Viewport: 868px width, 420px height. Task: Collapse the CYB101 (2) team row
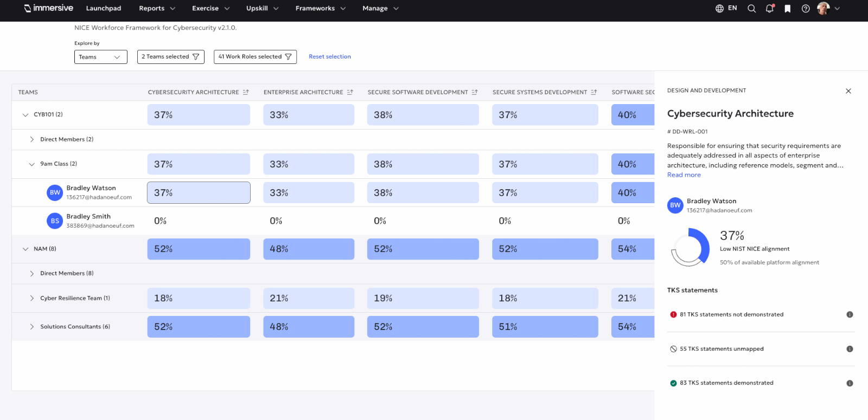tap(25, 115)
